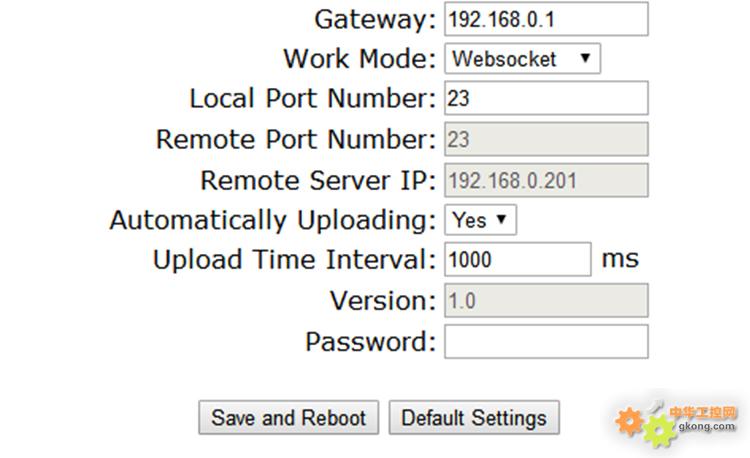Image resolution: width=750 pixels, height=458 pixels.
Task: Click the Password input field
Action: click(x=546, y=341)
